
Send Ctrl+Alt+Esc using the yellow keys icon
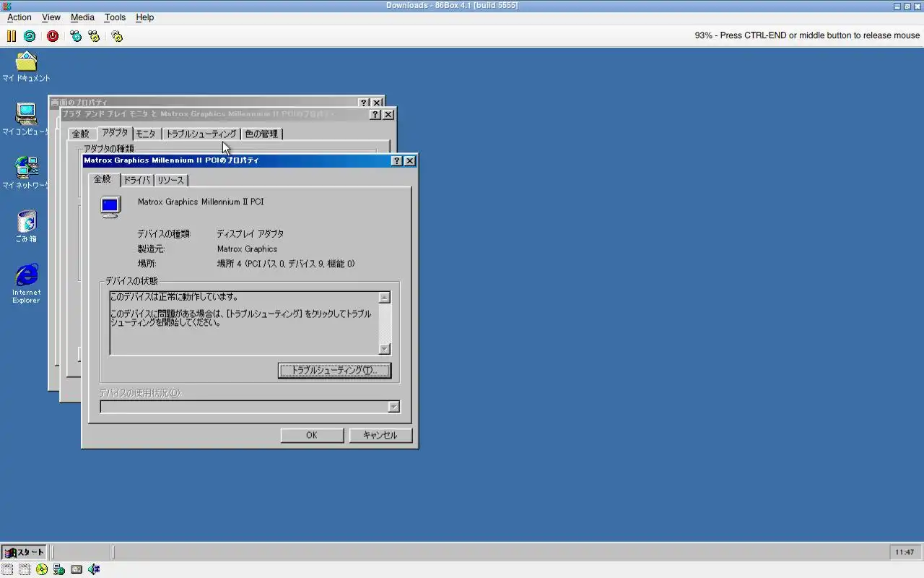(94, 35)
